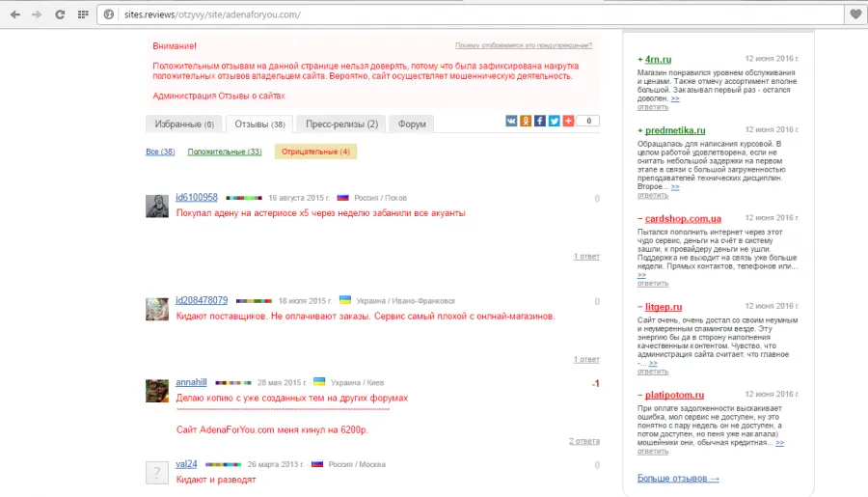Expand cardshop.com.ua review with >> link
868x497 pixels.
click(641, 275)
